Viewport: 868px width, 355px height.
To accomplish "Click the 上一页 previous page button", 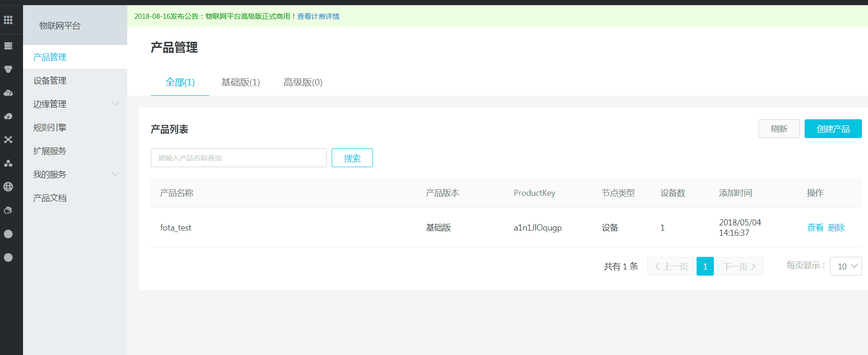I will (671, 266).
